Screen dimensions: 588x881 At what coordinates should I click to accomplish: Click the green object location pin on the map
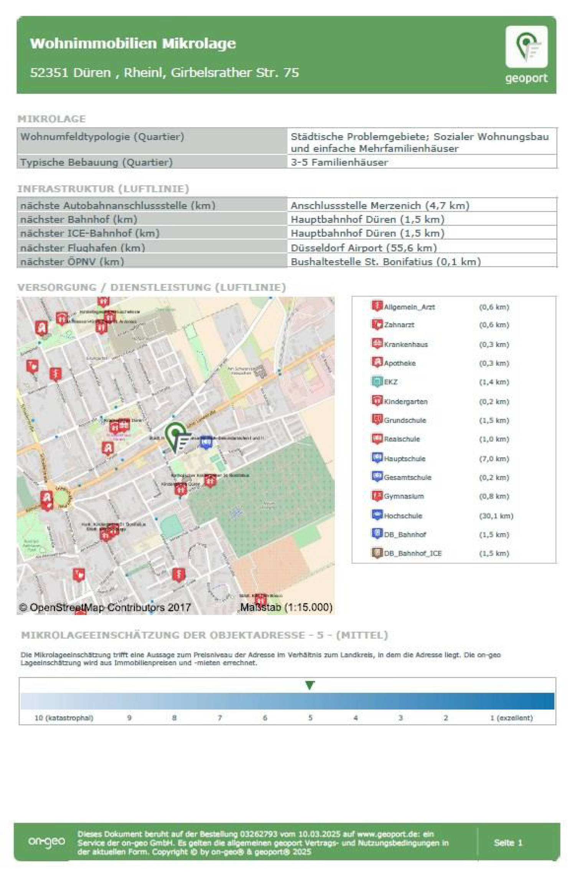click(x=177, y=437)
